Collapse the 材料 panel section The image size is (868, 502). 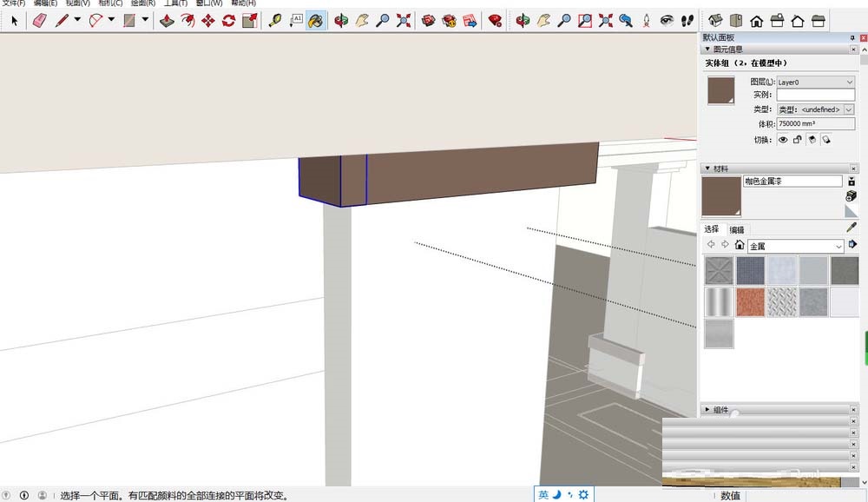[707, 168]
